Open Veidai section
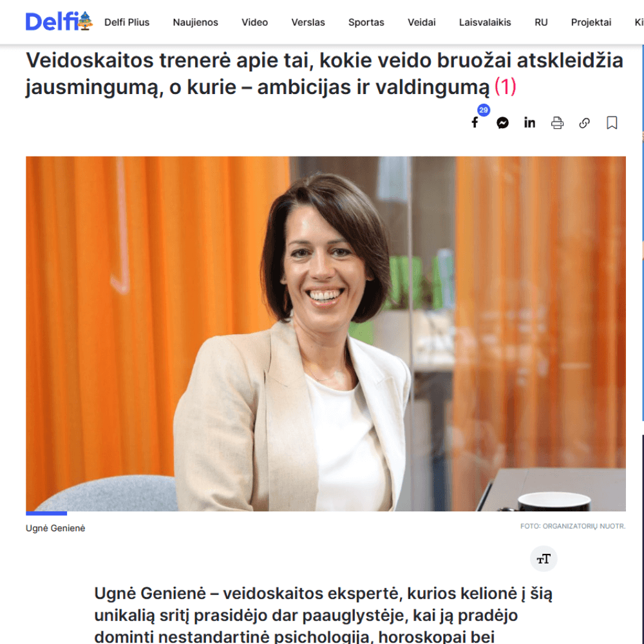Image resolution: width=644 pixels, height=644 pixels. pos(421,22)
